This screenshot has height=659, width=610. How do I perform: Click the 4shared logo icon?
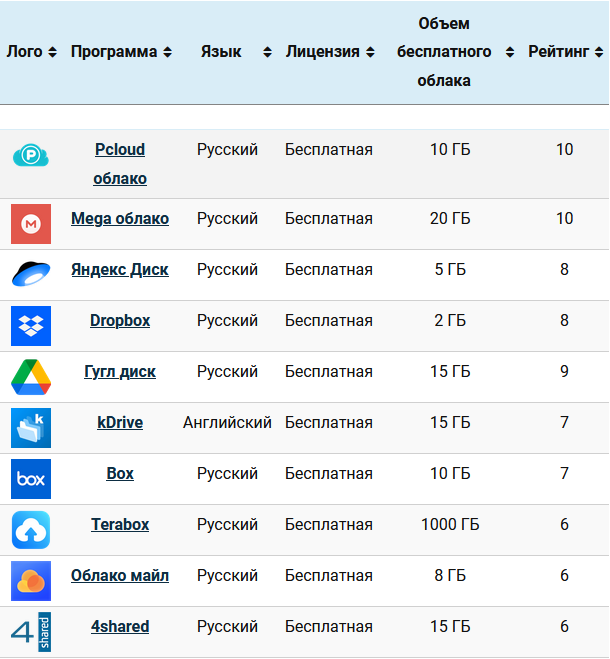tap(31, 632)
